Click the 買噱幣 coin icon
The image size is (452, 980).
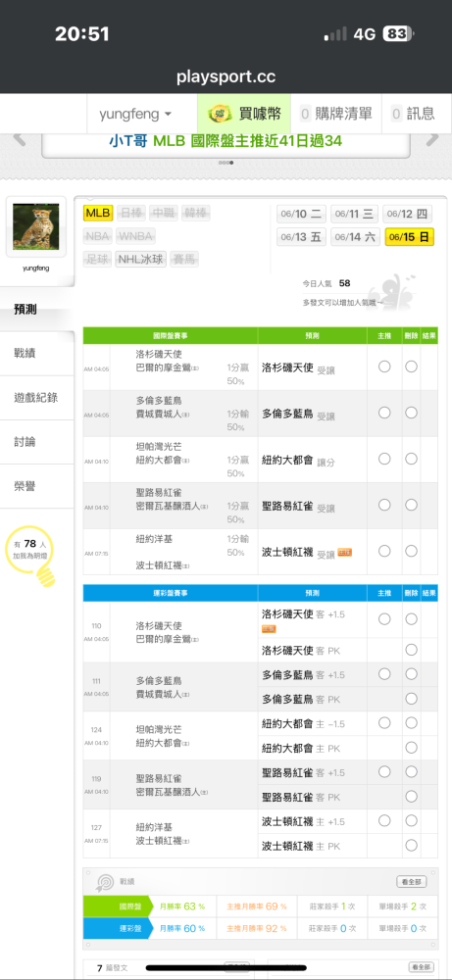pyautogui.click(x=220, y=114)
